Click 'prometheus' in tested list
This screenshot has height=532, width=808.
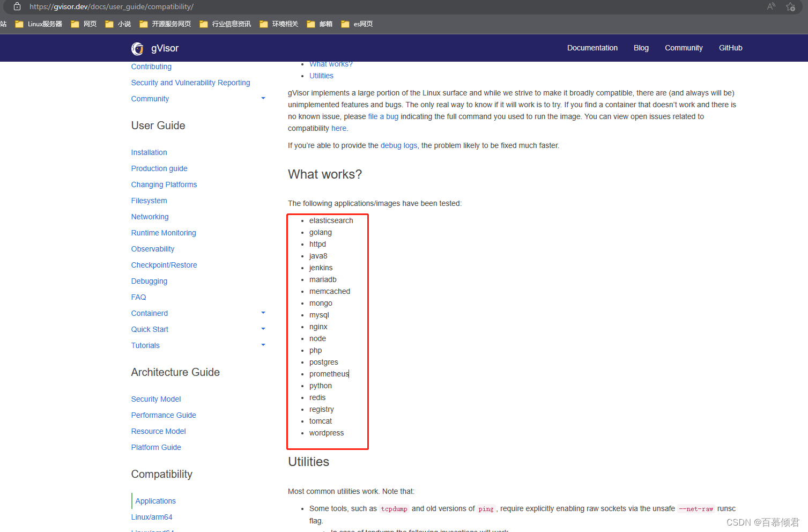pyautogui.click(x=329, y=374)
